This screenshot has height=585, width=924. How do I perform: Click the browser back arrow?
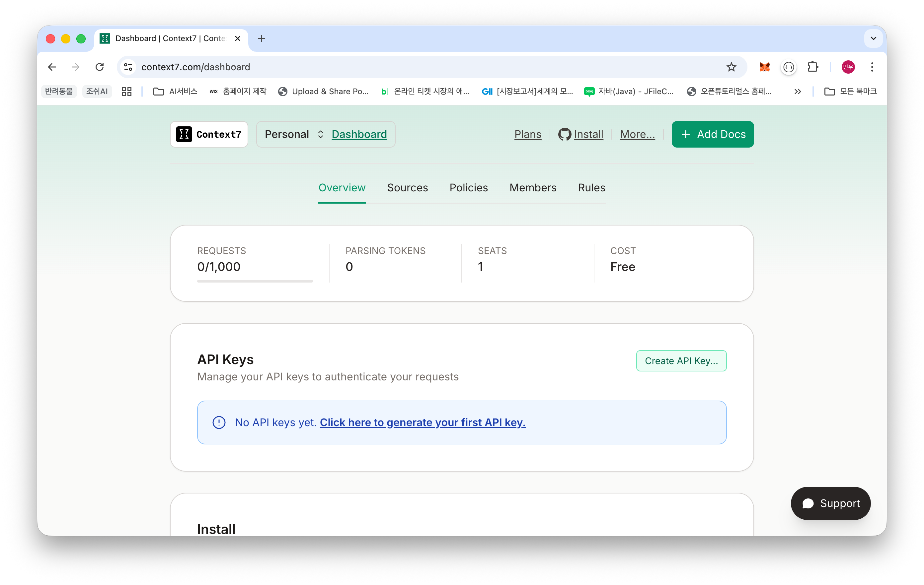point(52,67)
